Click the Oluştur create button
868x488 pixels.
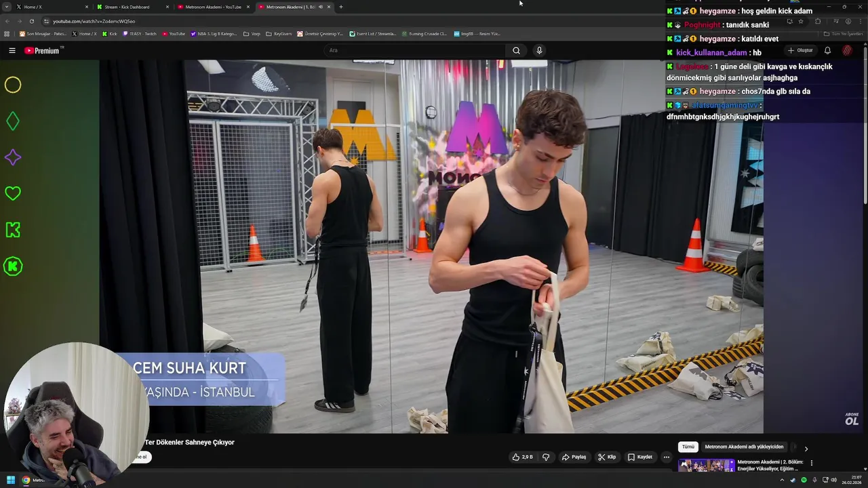[x=800, y=50]
